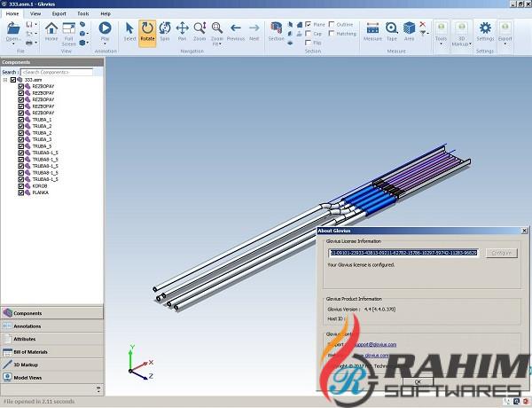Click the Zoom Fit icon

(217, 27)
